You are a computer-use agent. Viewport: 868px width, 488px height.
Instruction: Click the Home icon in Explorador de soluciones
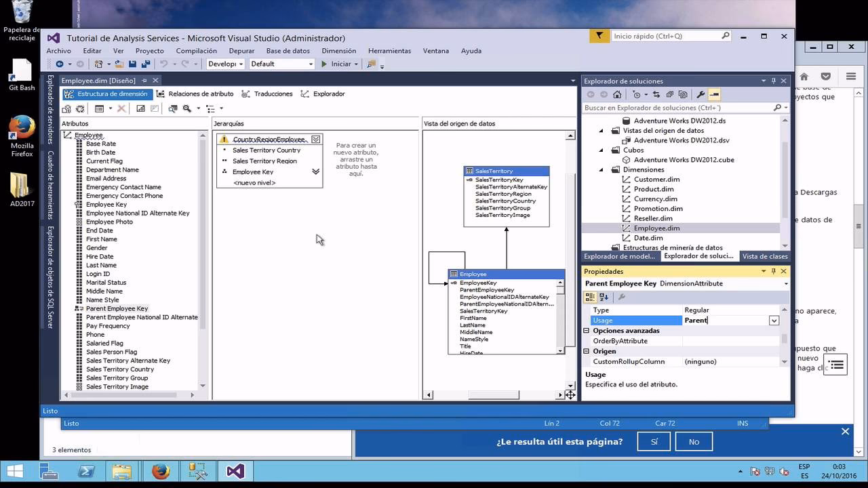617,94
